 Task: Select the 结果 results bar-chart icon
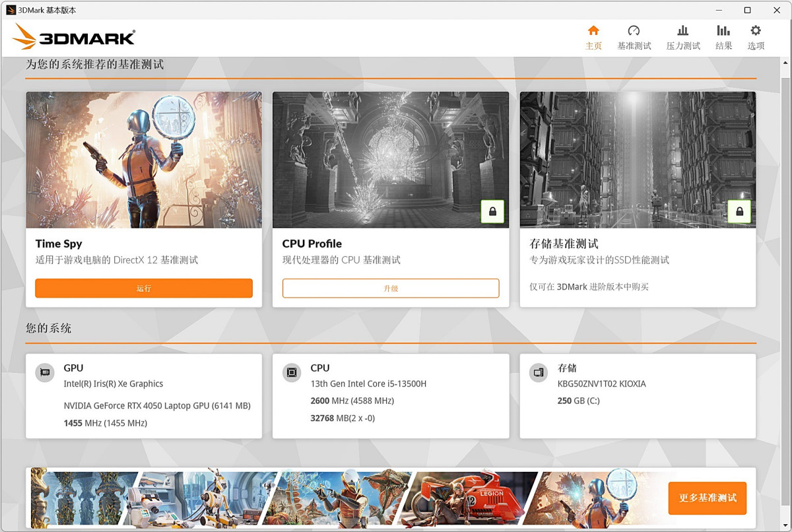pyautogui.click(x=723, y=31)
